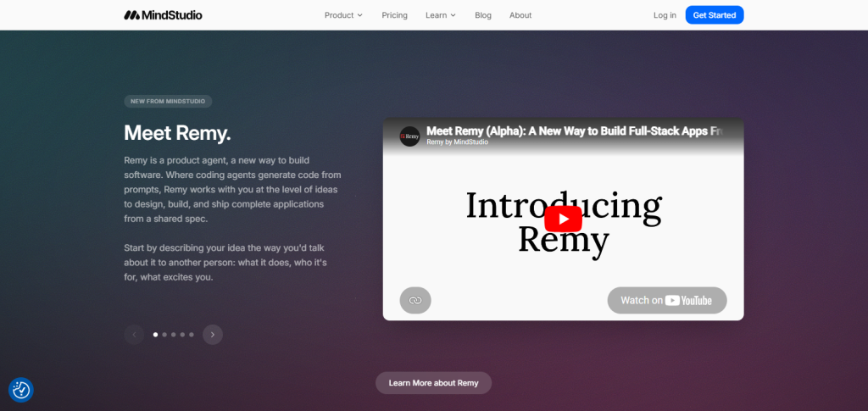
Task: Select the fourth carousel dot
Action: click(182, 335)
